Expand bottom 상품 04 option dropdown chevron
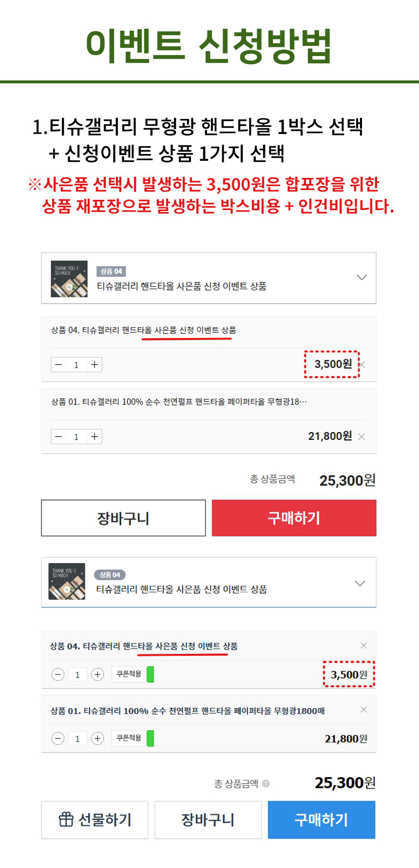This screenshot has height=868, width=419. (x=360, y=583)
